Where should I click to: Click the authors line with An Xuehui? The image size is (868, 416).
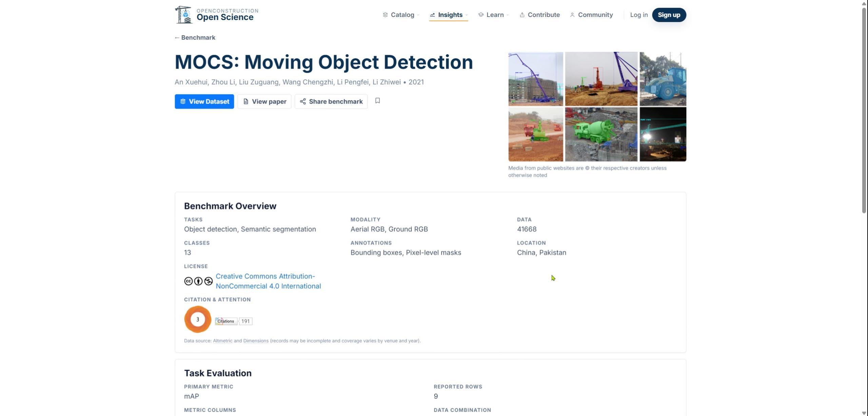click(x=299, y=82)
